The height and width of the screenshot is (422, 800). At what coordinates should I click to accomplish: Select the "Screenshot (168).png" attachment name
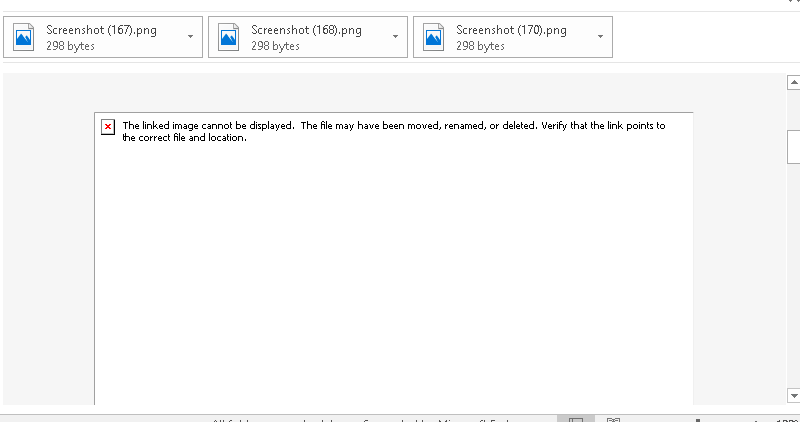(307, 30)
